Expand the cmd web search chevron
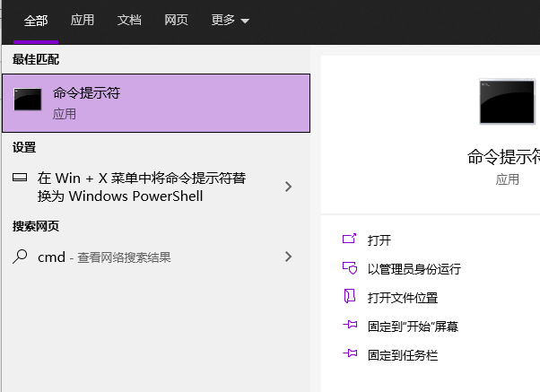Image resolution: width=540 pixels, height=392 pixels. (288, 257)
